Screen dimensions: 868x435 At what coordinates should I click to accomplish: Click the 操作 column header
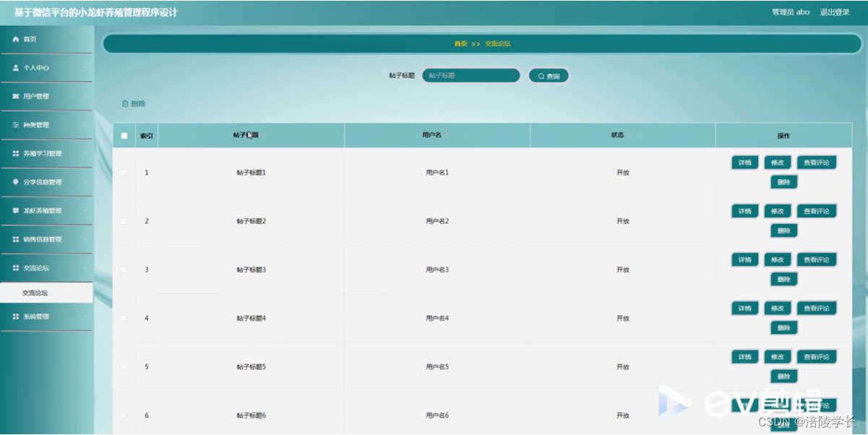coord(783,136)
